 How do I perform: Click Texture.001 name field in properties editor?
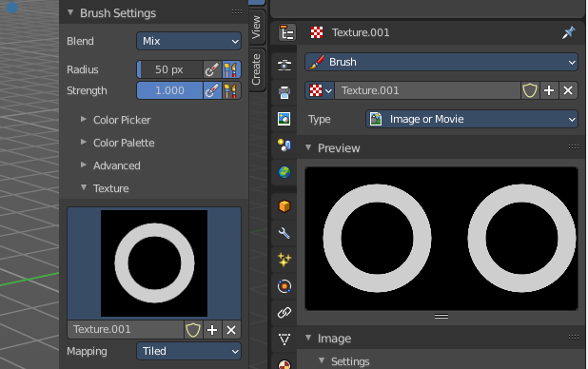click(x=427, y=90)
